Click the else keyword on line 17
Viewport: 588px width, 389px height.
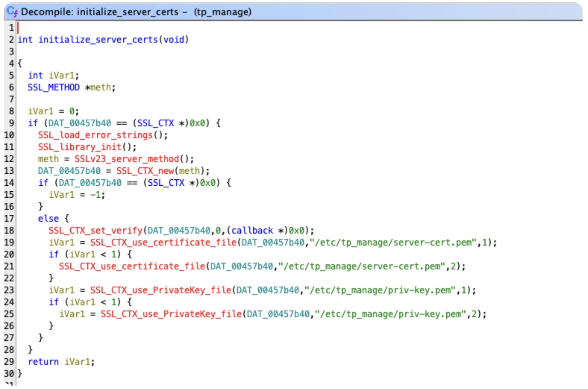(48, 219)
